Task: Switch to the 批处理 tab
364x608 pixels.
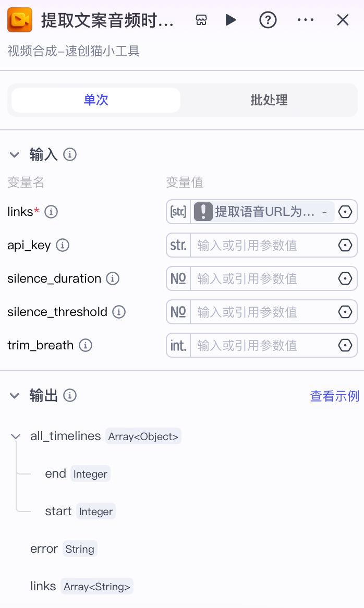Action: click(x=269, y=100)
